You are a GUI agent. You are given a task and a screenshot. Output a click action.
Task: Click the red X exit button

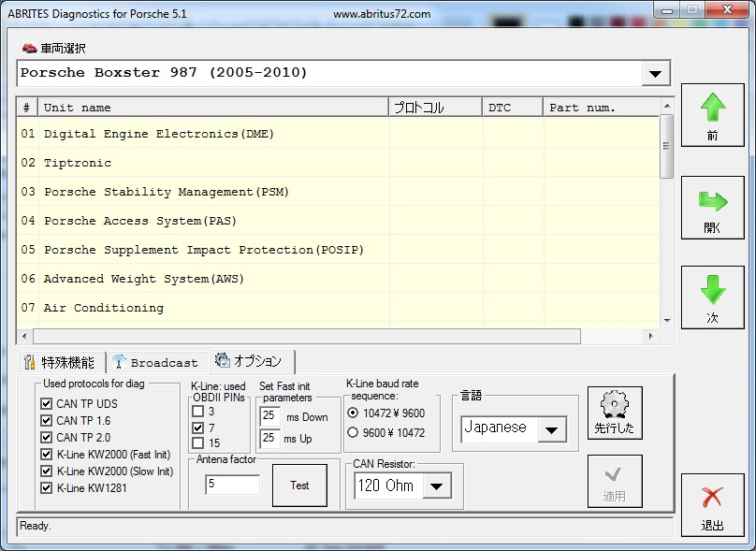(x=712, y=505)
